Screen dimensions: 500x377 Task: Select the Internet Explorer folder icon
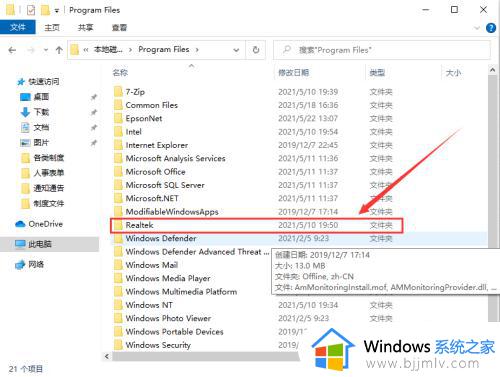tap(118, 145)
